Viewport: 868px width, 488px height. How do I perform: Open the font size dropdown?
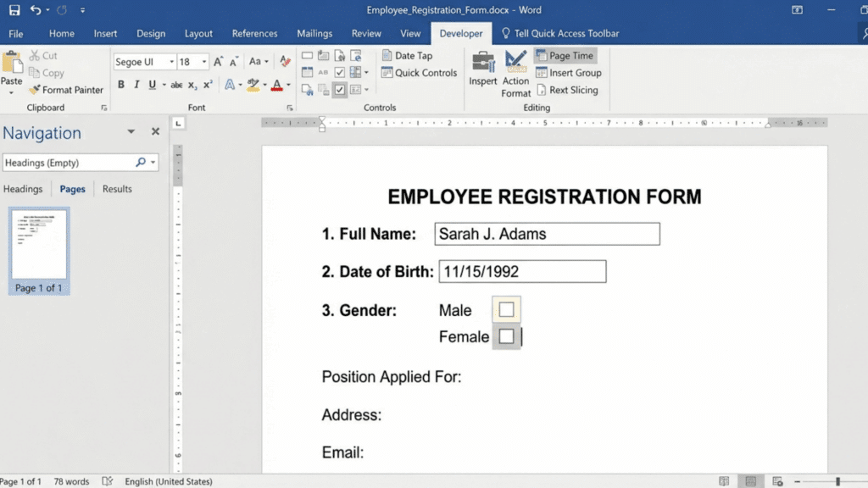(x=203, y=62)
